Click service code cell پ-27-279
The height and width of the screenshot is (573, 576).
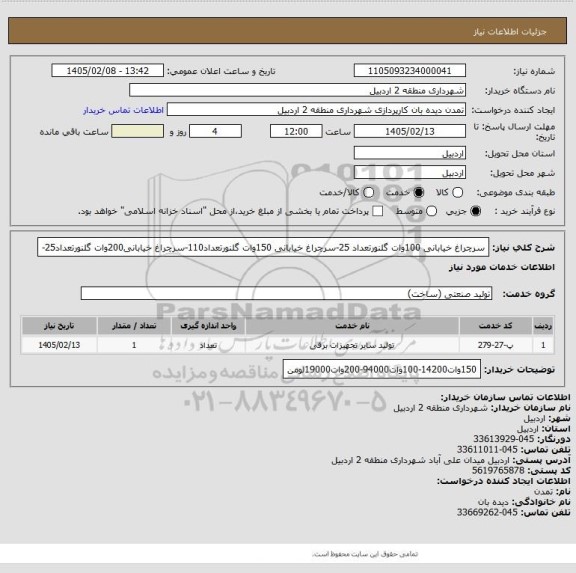[495, 345]
